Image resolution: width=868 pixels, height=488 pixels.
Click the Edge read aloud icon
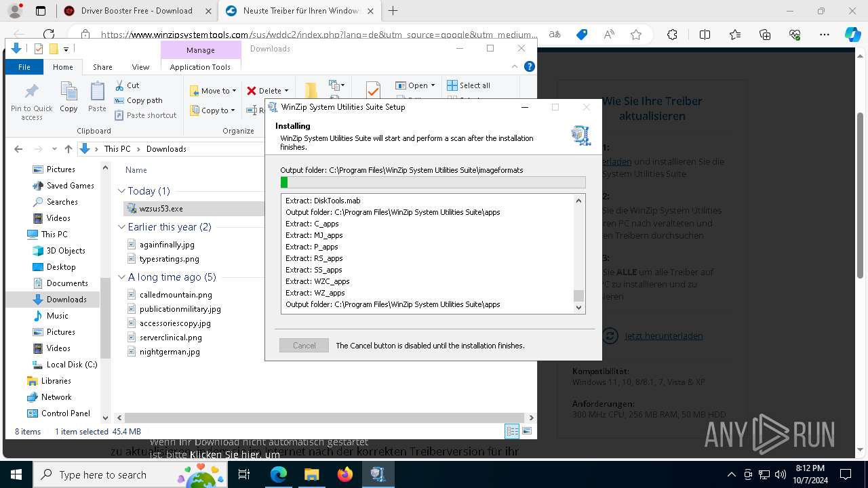[609, 35]
